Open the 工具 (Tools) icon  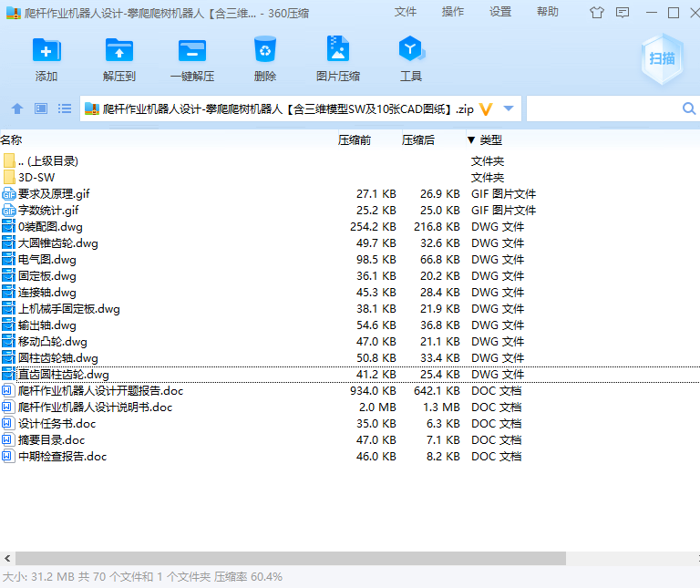(411, 48)
